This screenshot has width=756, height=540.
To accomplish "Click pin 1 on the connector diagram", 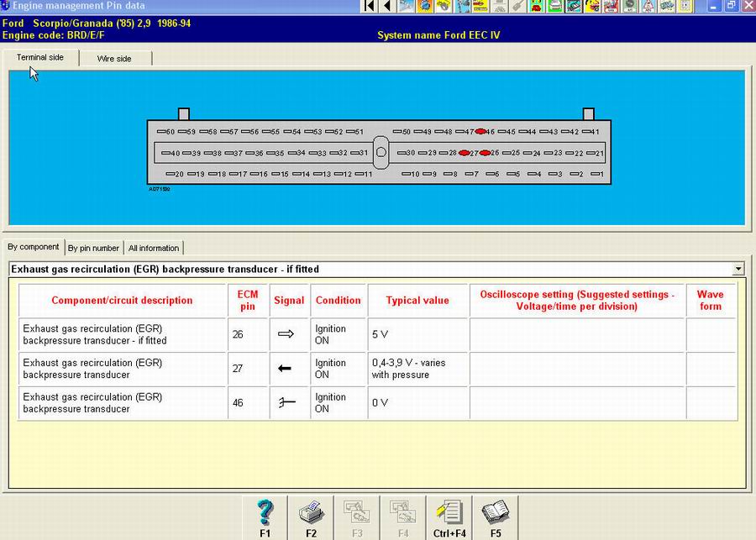I will (597, 174).
